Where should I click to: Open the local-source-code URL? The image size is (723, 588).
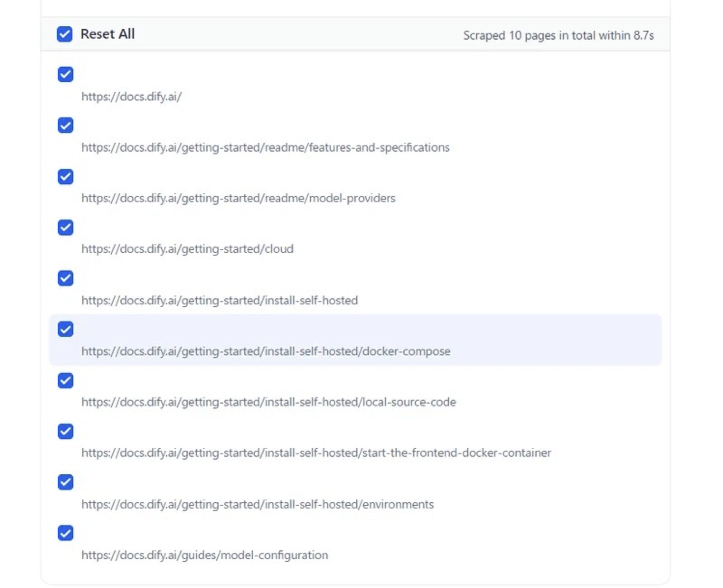(268, 402)
